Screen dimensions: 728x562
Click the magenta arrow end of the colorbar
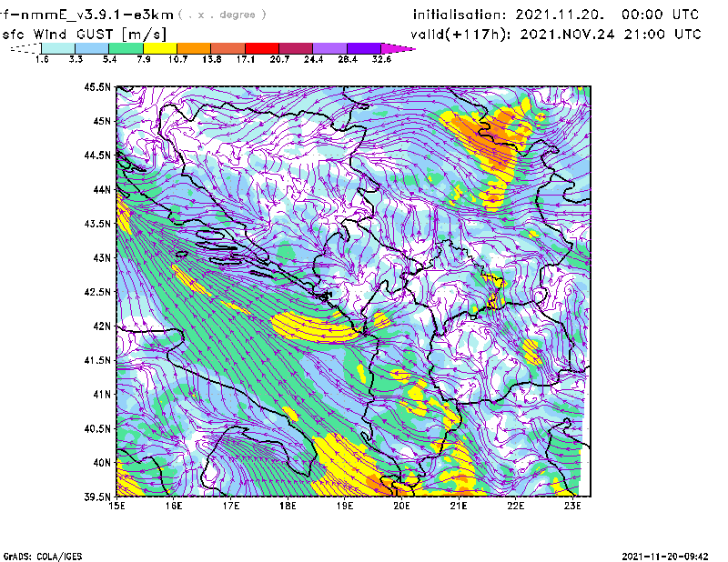point(398,48)
